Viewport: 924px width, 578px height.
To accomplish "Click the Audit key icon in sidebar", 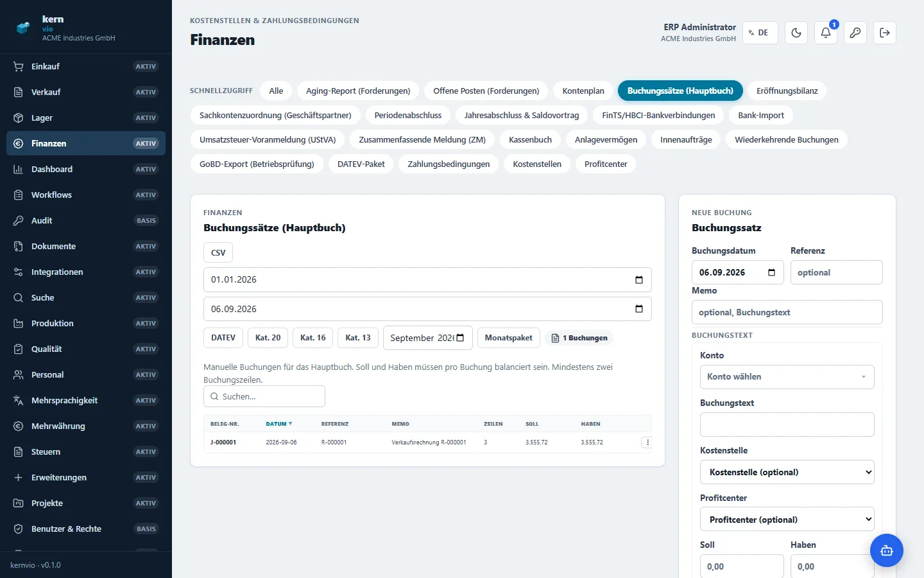I will tap(19, 220).
